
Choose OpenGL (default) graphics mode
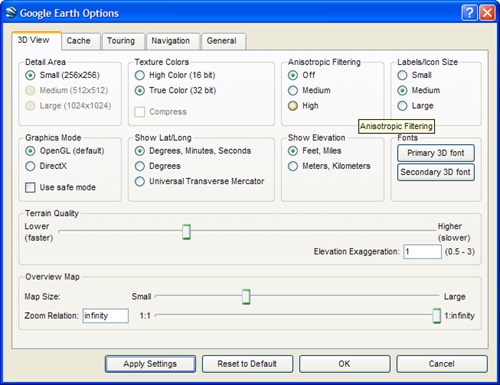[x=65, y=151]
